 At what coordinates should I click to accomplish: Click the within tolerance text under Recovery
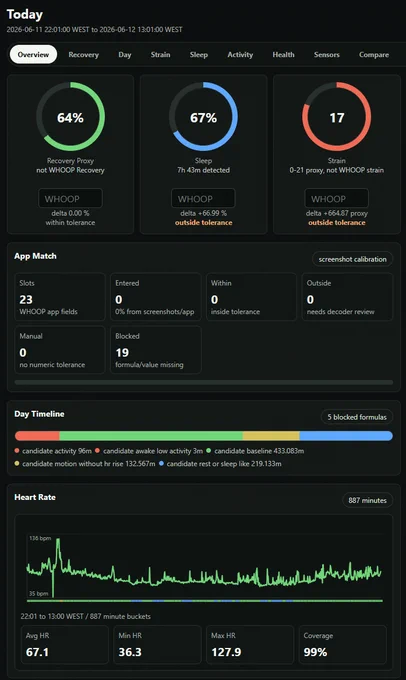(x=70, y=222)
